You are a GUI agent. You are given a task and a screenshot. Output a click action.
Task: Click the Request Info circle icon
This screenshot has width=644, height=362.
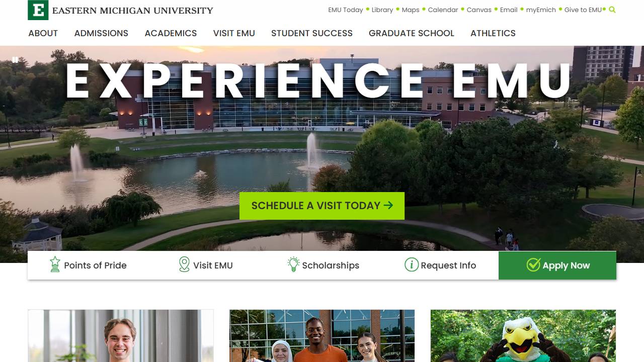tap(412, 264)
